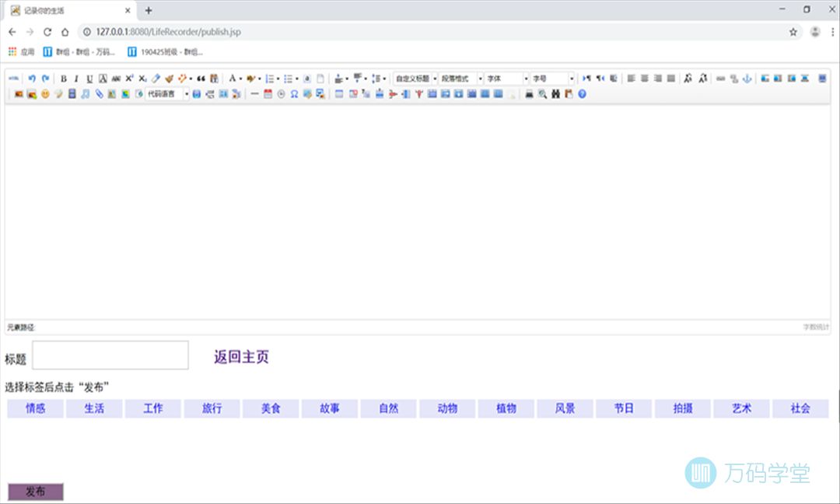Image resolution: width=840 pixels, height=504 pixels.
Task: Click the insert music note icon
Action: coord(86,94)
